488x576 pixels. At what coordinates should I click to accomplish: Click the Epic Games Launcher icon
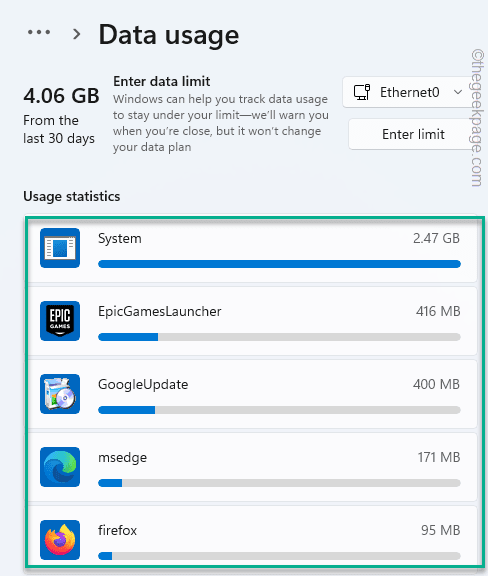60,321
